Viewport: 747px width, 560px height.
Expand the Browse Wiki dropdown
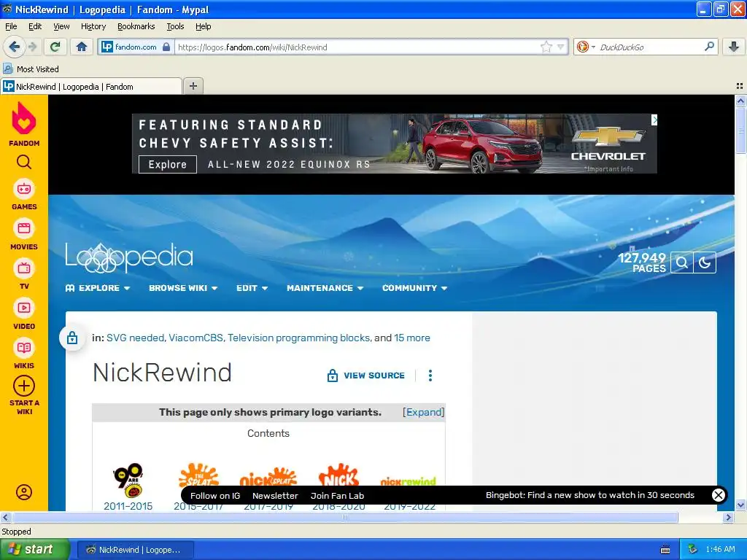[183, 288]
